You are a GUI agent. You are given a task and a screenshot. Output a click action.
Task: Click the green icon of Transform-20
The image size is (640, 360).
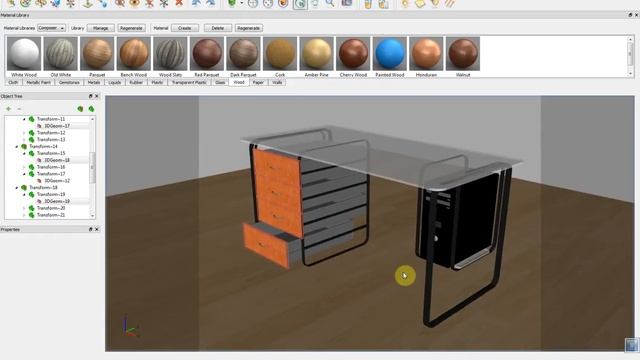[31, 208]
